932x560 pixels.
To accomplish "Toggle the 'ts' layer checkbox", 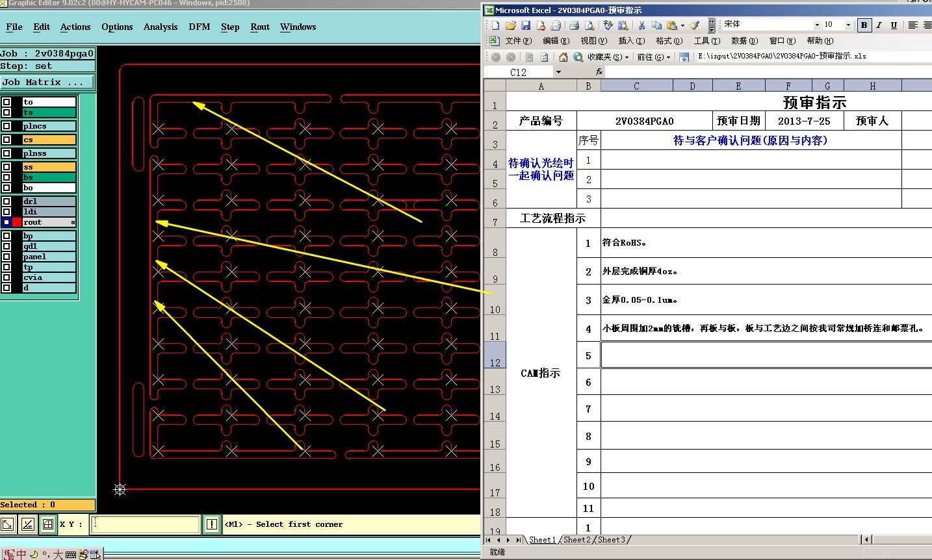I will [6, 112].
